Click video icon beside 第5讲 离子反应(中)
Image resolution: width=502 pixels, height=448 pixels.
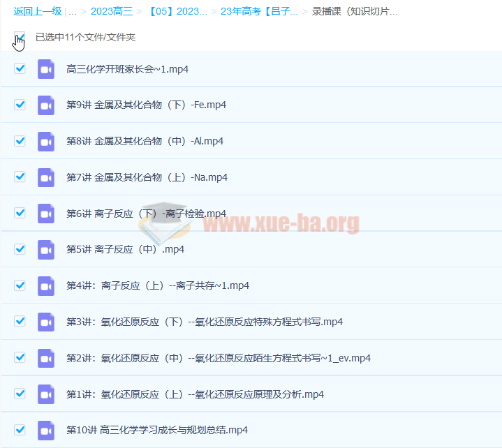coord(45,249)
